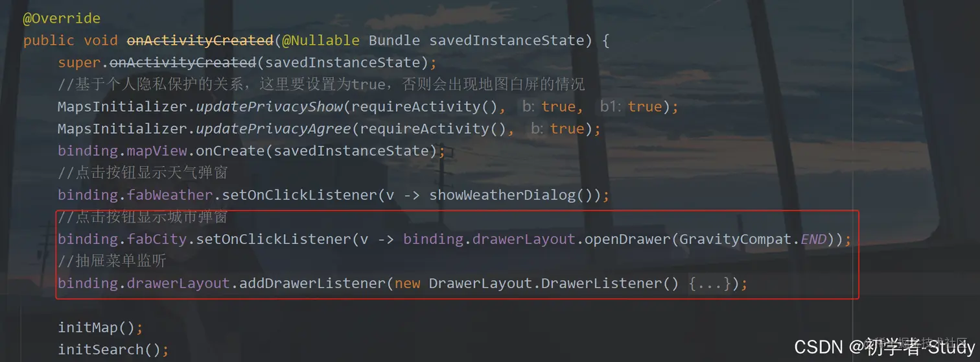980x362 pixels.
Task: Click the @Nullable annotation in parameters
Action: click(x=321, y=40)
